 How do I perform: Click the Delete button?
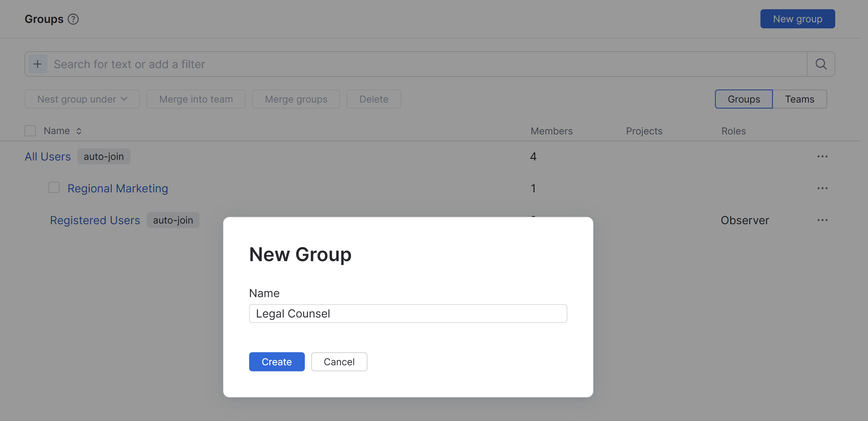point(373,99)
